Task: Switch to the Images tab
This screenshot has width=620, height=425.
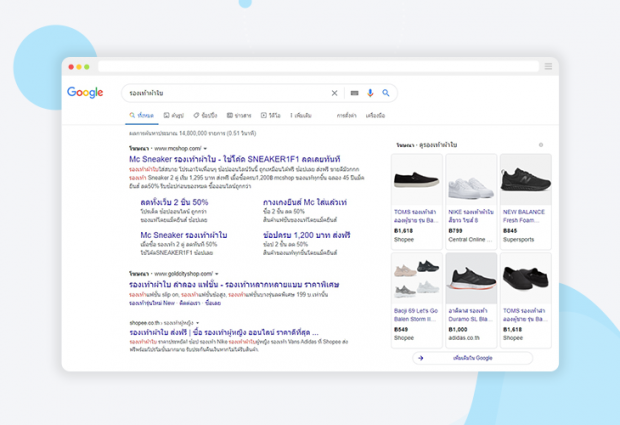Action: coord(174,115)
